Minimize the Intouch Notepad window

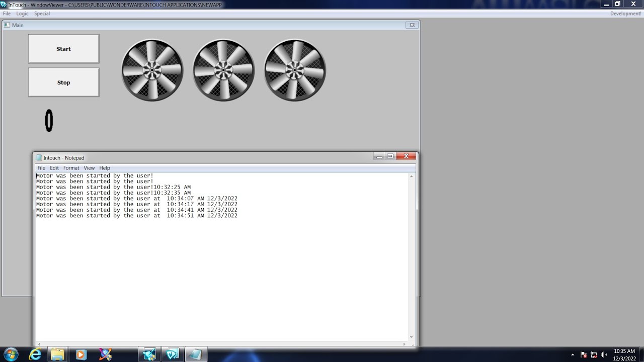379,156
